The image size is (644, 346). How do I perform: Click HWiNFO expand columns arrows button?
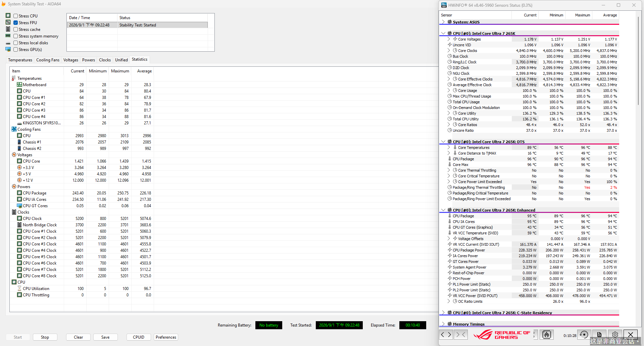(446, 335)
